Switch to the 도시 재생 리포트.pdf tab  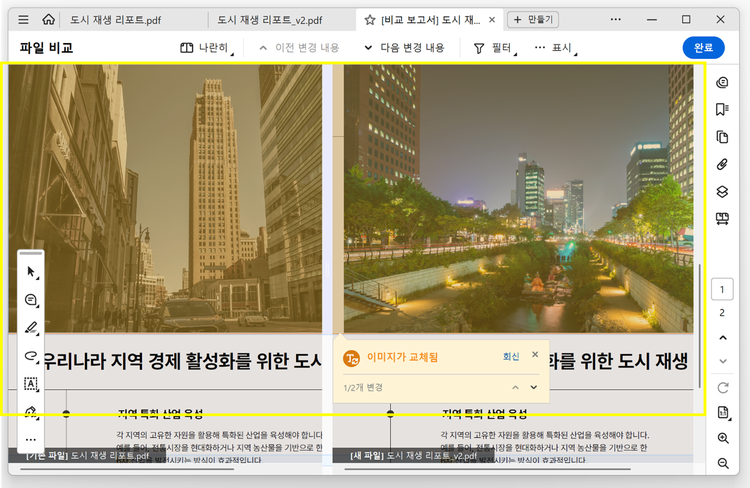click(x=115, y=20)
